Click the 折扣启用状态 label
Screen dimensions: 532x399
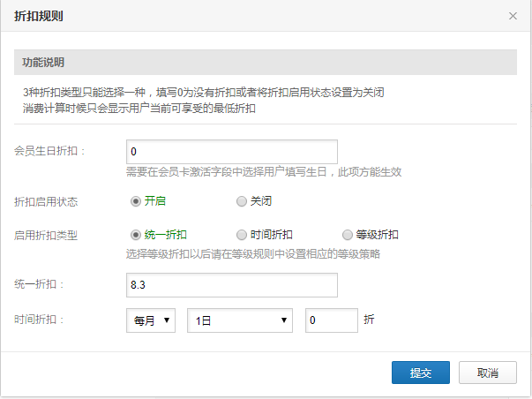(x=46, y=201)
